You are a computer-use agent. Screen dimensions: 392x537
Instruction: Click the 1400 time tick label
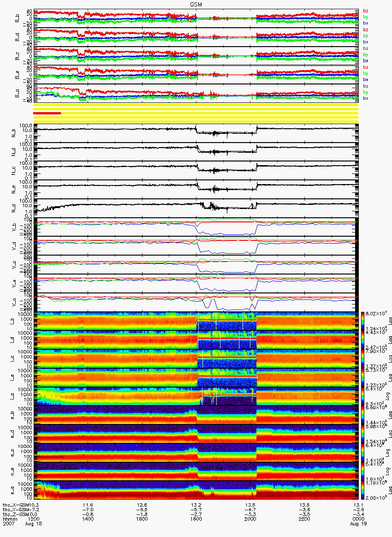[x=88, y=519]
